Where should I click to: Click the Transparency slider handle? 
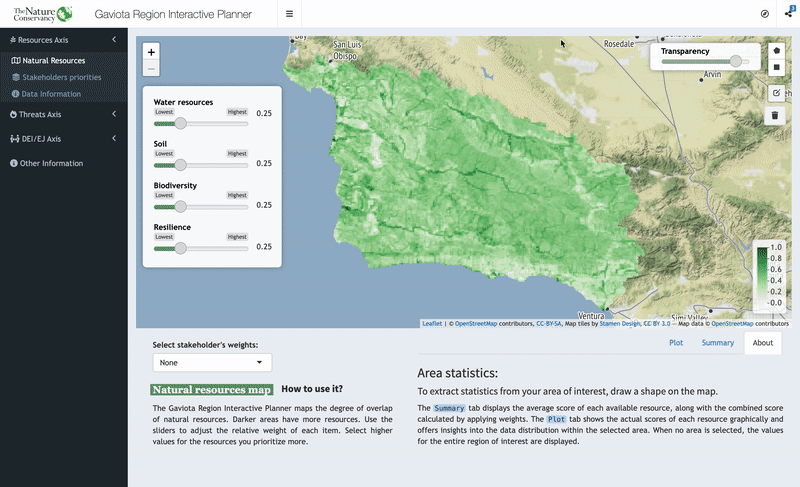click(x=736, y=61)
